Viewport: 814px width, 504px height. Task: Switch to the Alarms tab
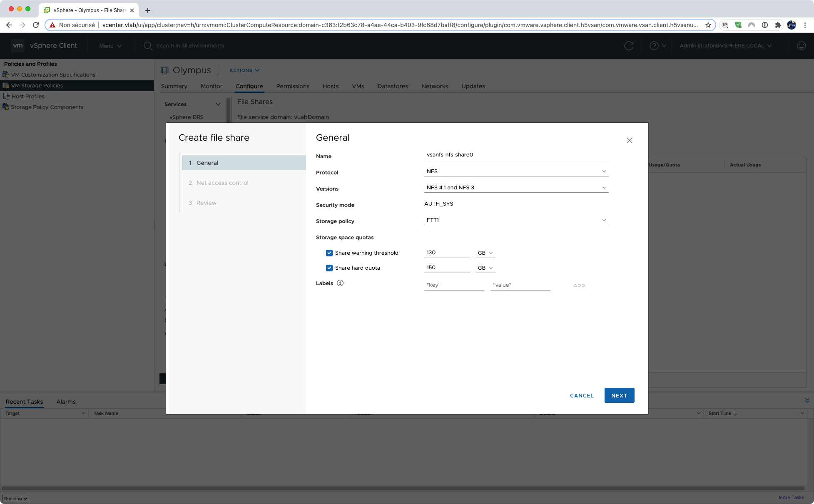pos(66,402)
